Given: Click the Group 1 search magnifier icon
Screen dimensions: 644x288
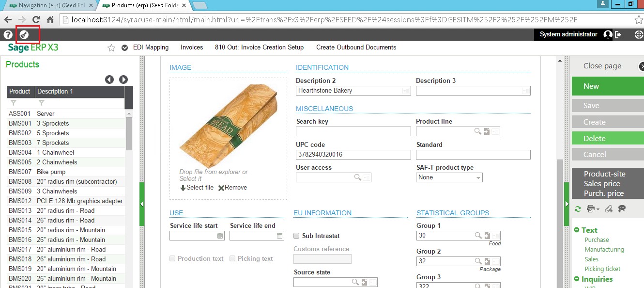Looking at the screenshot, I should (x=478, y=236).
